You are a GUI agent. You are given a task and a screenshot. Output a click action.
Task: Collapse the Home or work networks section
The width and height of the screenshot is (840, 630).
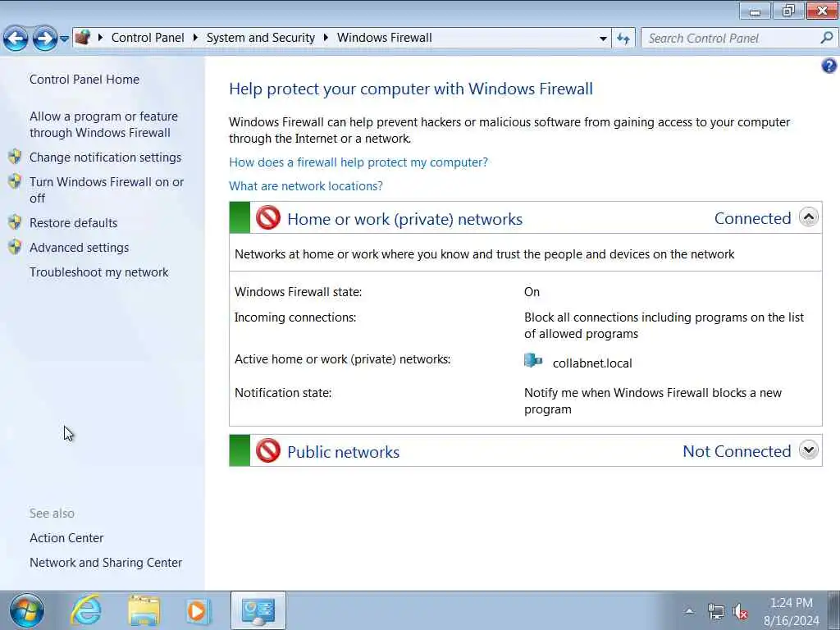pyautogui.click(x=808, y=217)
